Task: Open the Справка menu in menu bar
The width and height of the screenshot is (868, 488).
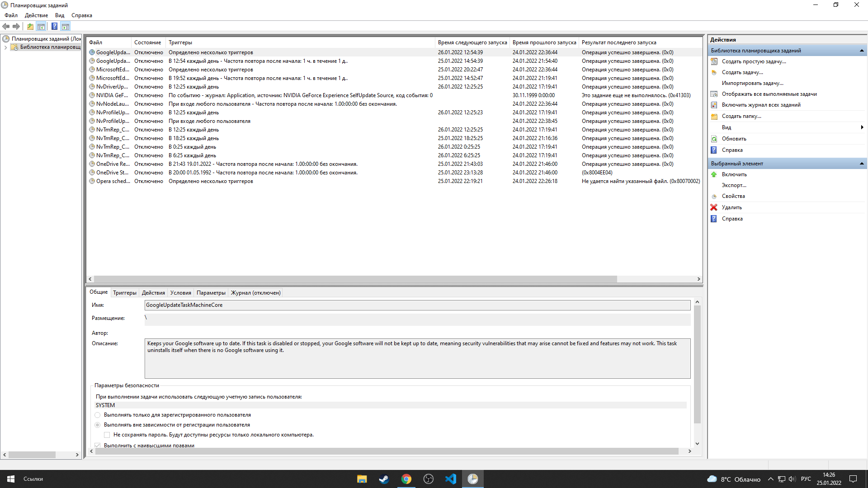Action: [82, 15]
